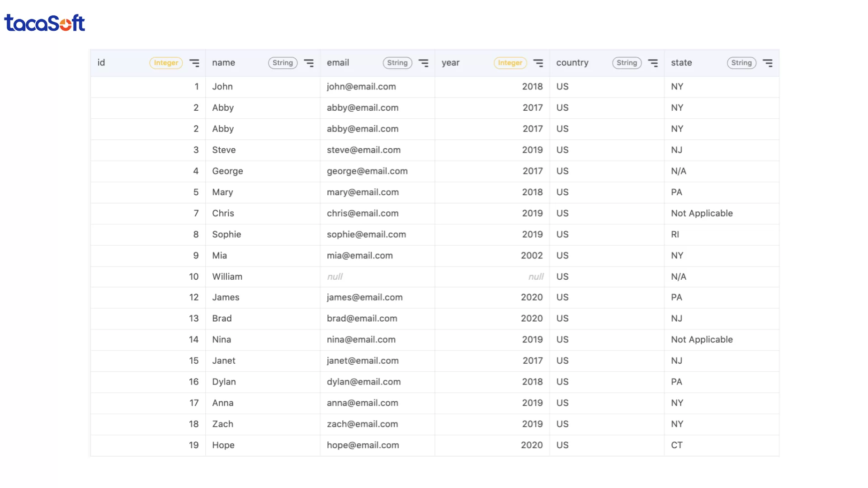Select the cell george@email.com
The height and width of the screenshot is (488, 868).
pos(377,171)
